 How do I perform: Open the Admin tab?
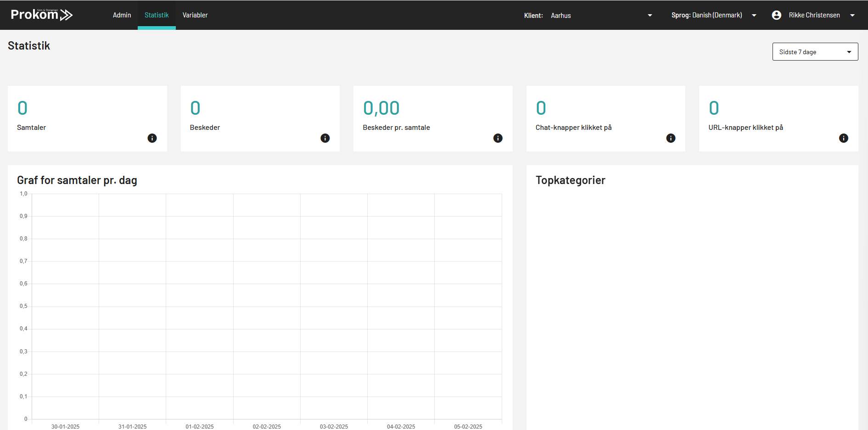point(122,15)
